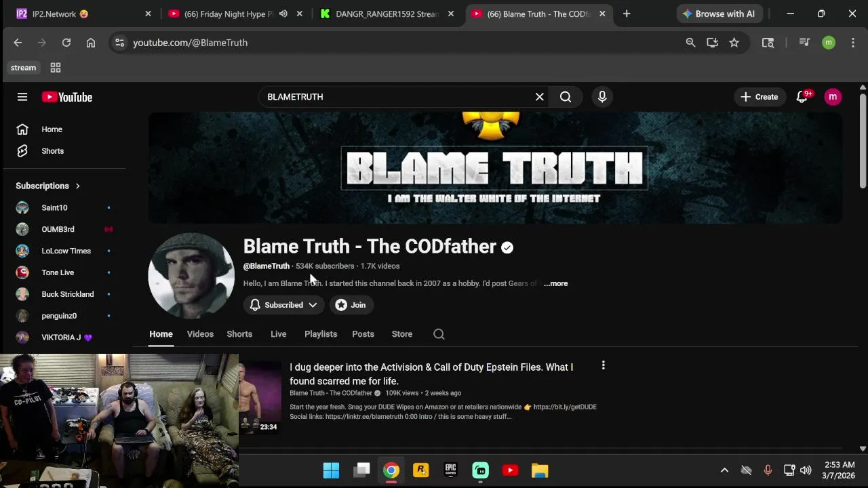Expand channel description with ...more
The image size is (868, 488).
tap(555, 283)
